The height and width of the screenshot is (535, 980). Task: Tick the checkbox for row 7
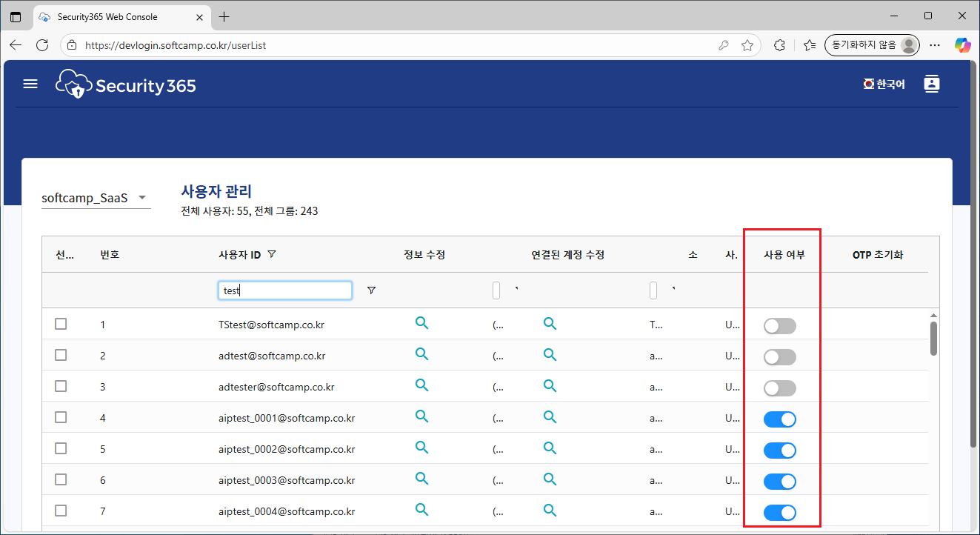[x=61, y=511]
